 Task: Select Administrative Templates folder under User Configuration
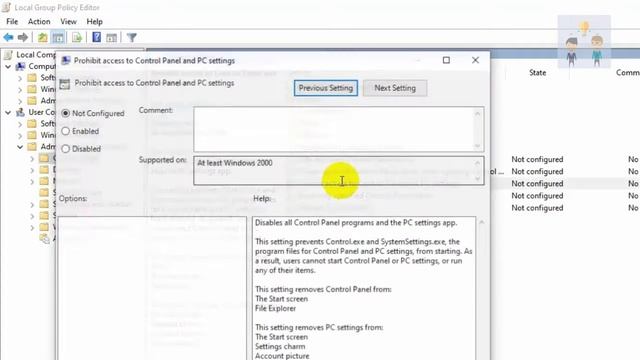click(x=32, y=146)
